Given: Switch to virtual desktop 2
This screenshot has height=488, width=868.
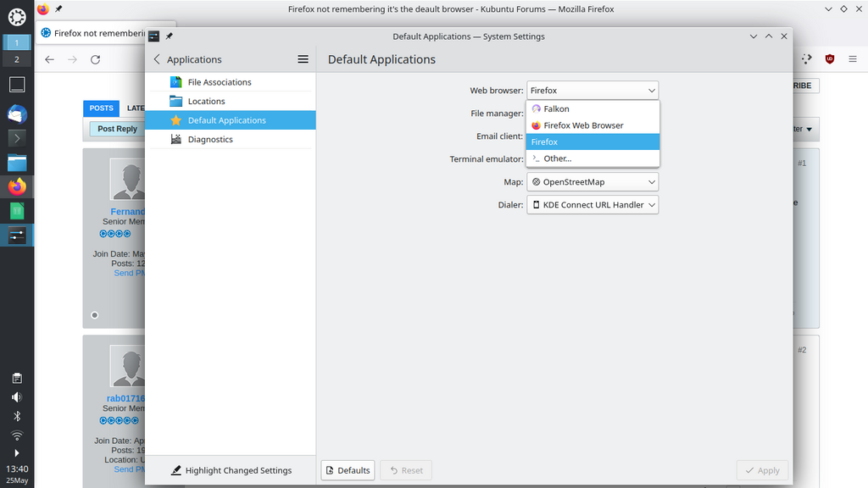Looking at the screenshot, I should [17, 59].
